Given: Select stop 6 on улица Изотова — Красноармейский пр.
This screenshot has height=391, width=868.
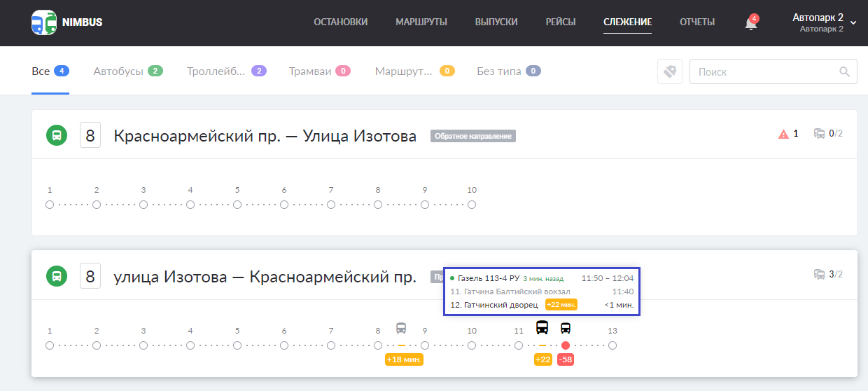Looking at the screenshot, I should click(284, 345).
